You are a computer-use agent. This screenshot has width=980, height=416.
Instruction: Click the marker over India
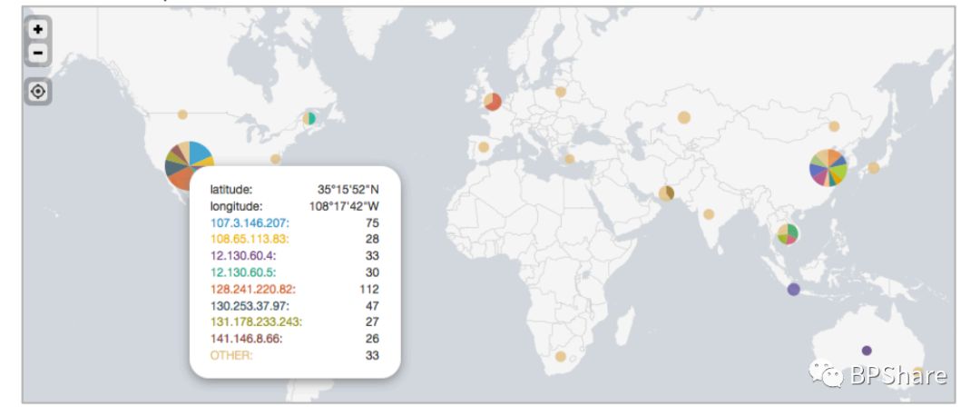(x=709, y=214)
